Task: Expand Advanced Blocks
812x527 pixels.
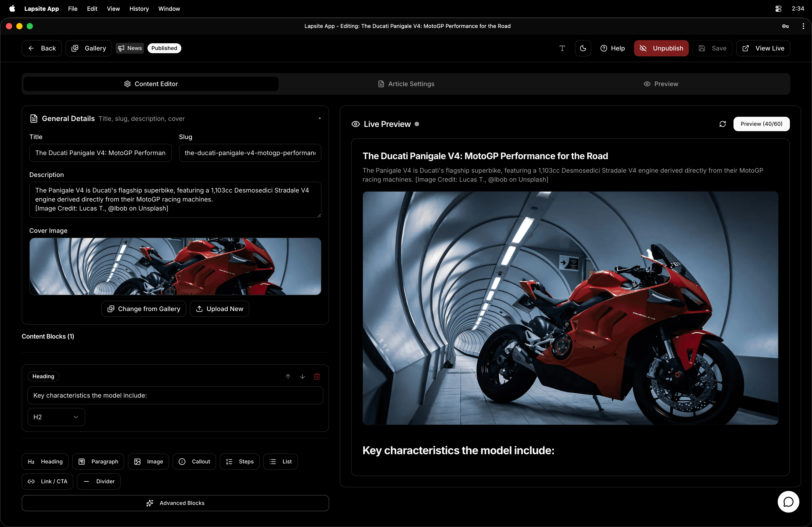Action: click(x=175, y=503)
